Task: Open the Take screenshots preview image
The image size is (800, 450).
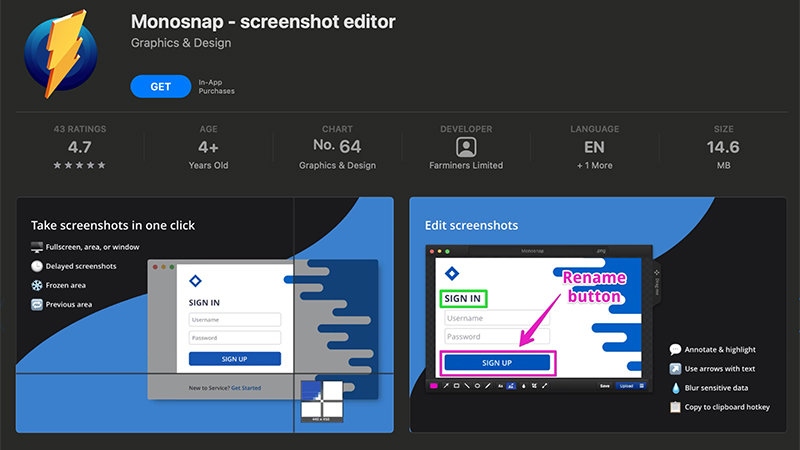Action: pyautogui.click(x=205, y=315)
